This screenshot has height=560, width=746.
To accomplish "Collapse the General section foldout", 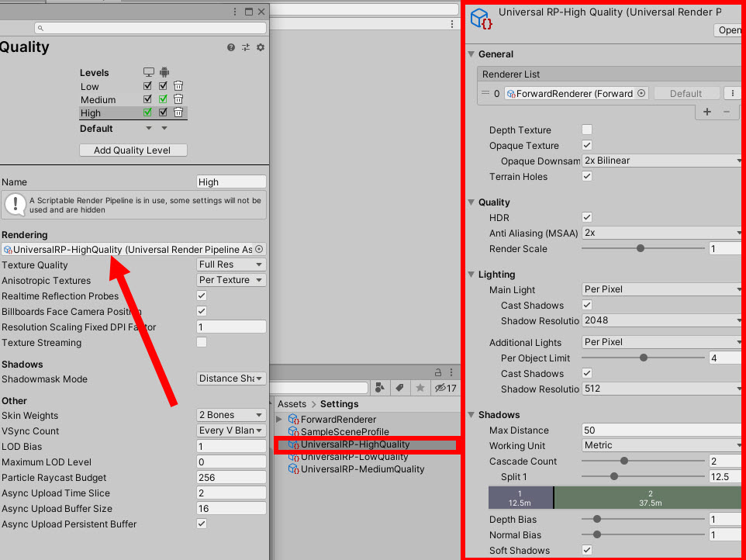I will [x=471, y=54].
